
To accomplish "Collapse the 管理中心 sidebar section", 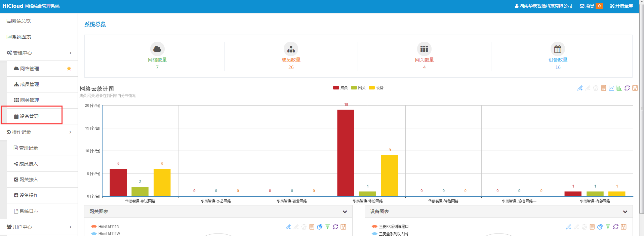I will click(39, 53).
